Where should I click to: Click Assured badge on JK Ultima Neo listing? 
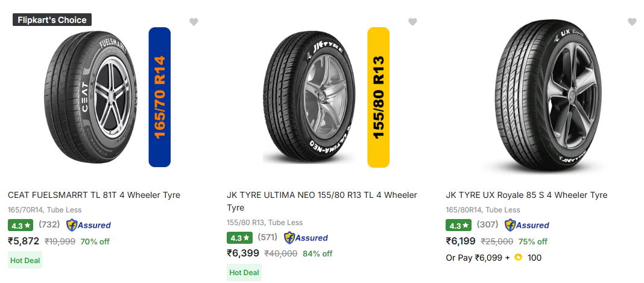tap(306, 238)
